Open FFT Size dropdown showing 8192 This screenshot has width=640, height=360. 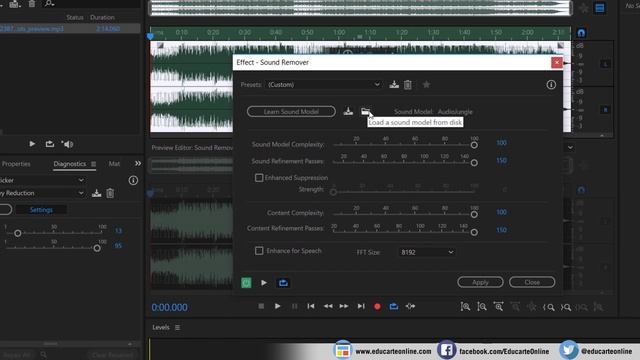[427, 252]
